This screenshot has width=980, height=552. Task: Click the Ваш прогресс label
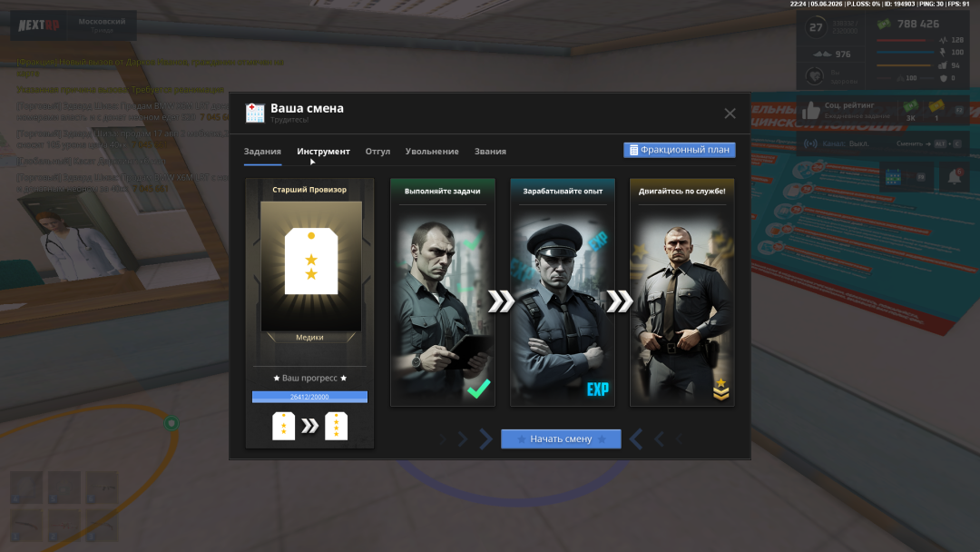(309, 378)
